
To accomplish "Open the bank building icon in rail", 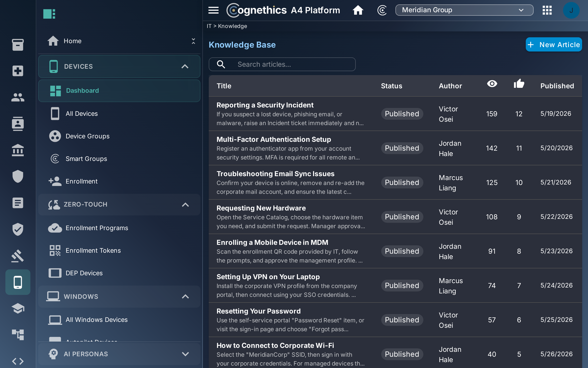I will 18,150.
